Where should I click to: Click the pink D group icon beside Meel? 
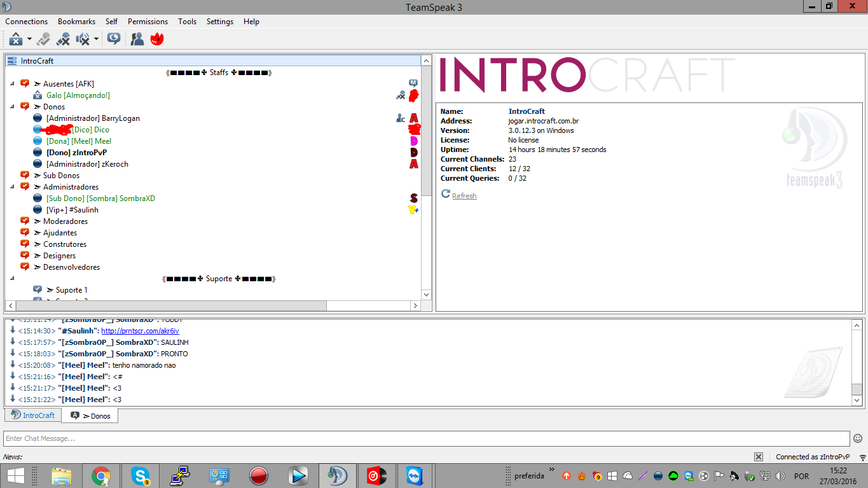coord(414,141)
